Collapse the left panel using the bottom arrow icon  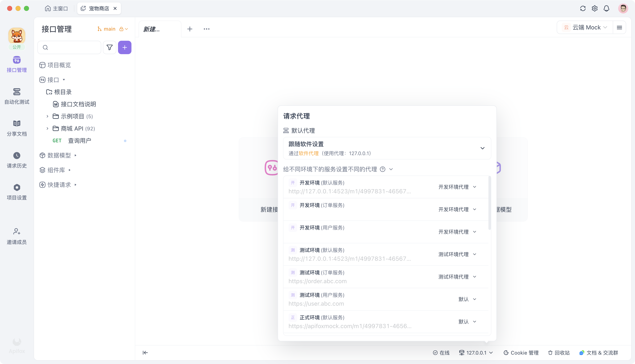coord(145,352)
